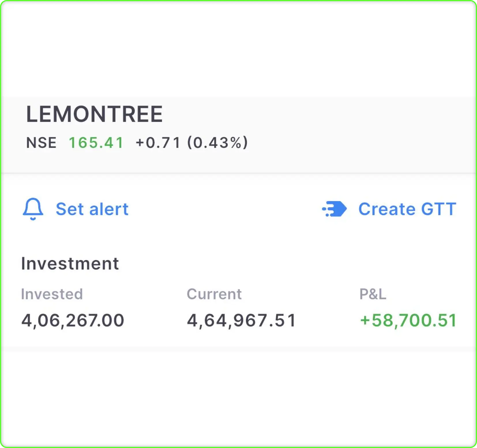Select the LEMONTREE stock title
The height and width of the screenshot is (448, 477).
tap(94, 114)
